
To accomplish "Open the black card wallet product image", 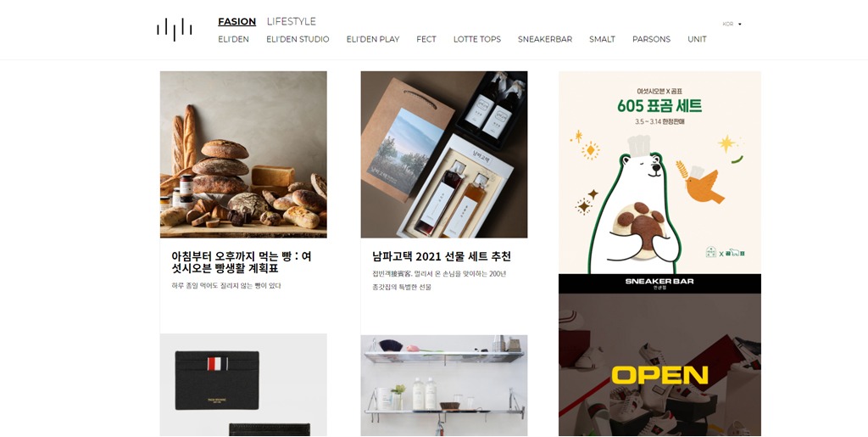I will click(x=243, y=385).
